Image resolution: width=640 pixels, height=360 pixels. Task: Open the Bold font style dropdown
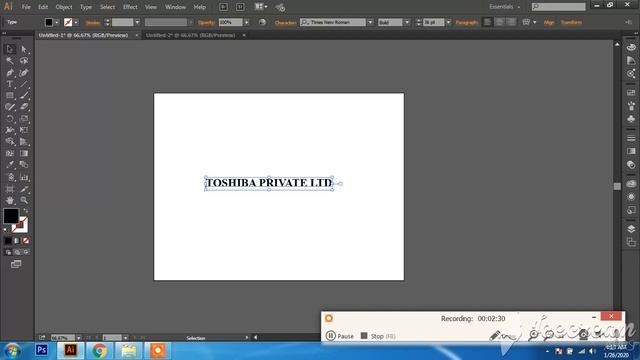(x=407, y=22)
